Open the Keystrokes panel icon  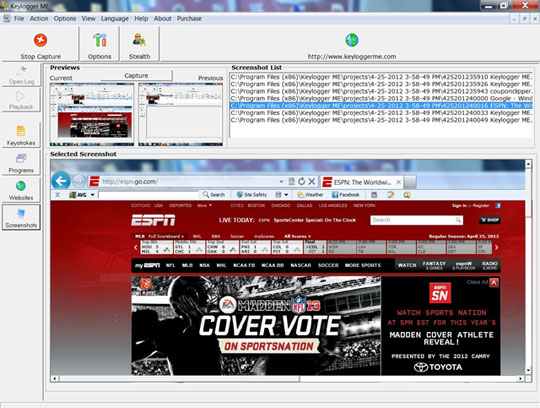click(21, 131)
